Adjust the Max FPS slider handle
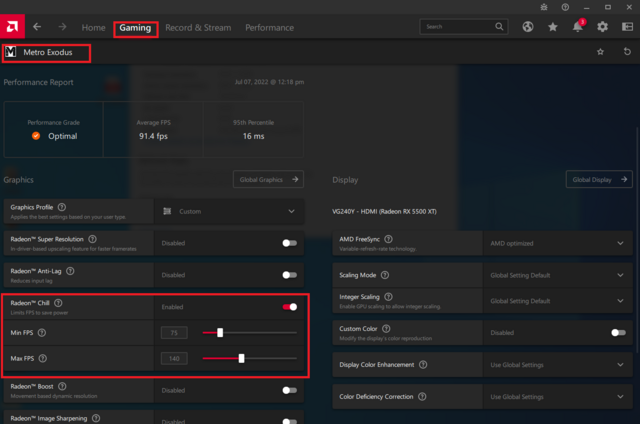 pyautogui.click(x=242, y=358)
